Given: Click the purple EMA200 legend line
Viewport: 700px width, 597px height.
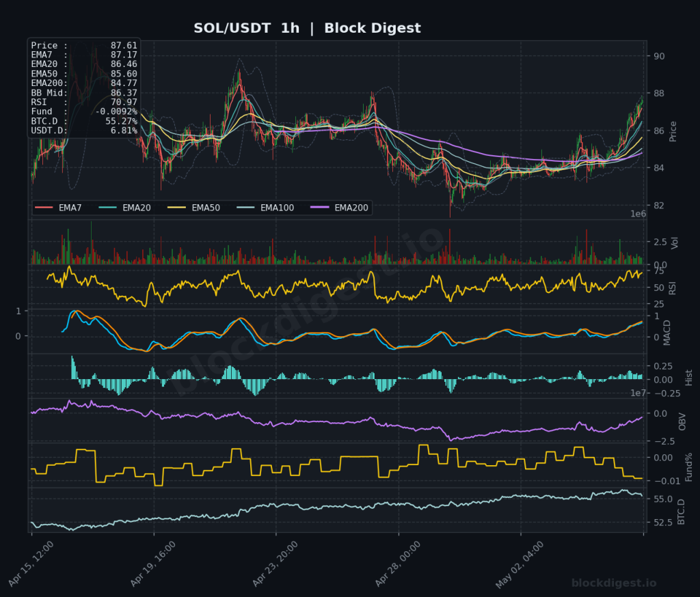Looking at the screenshot, I should click(320, 208).
